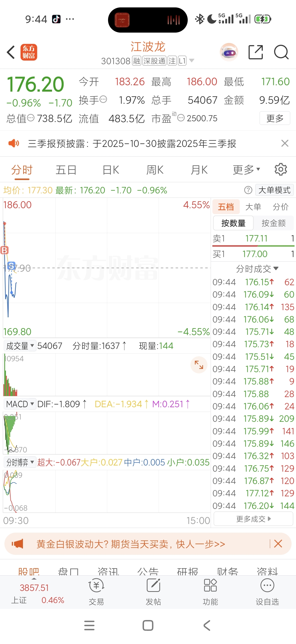This screenshot has height=644, width=296.
Task: Select 按数量 display mode
Action: tap(233, 223)
